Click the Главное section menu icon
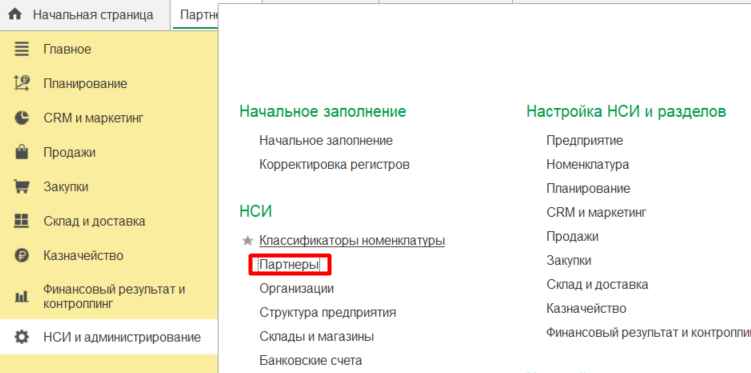 [22, 49]
